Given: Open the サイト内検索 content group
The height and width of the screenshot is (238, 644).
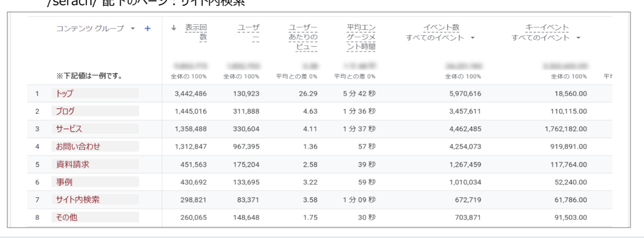Looking at the screenshot, I should tap(78, 200).
